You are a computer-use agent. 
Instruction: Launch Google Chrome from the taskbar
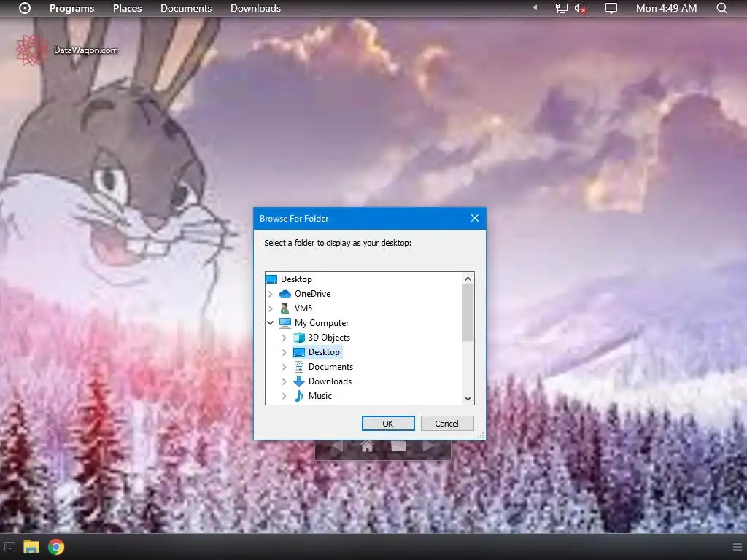tap(56, 547)
